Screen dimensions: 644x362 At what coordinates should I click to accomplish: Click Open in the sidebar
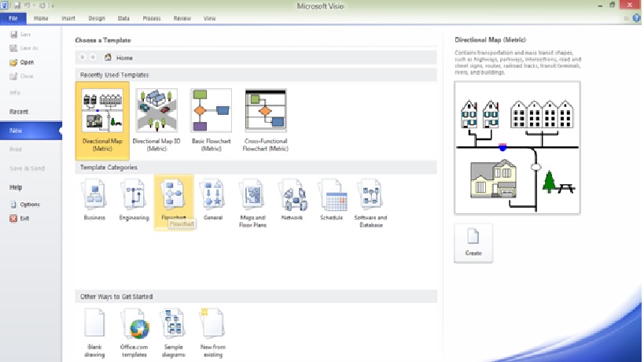coord(22,62)
